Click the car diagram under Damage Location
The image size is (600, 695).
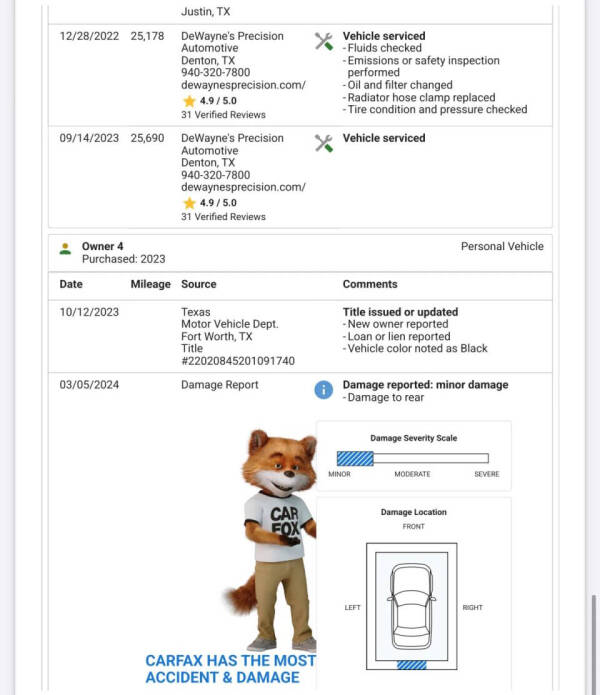411,604
